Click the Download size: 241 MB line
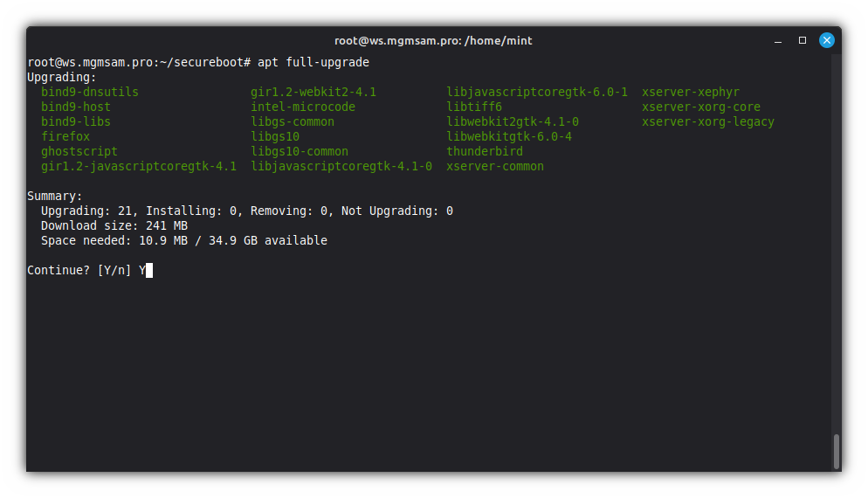Screen dimensions: 868x498 114,225
